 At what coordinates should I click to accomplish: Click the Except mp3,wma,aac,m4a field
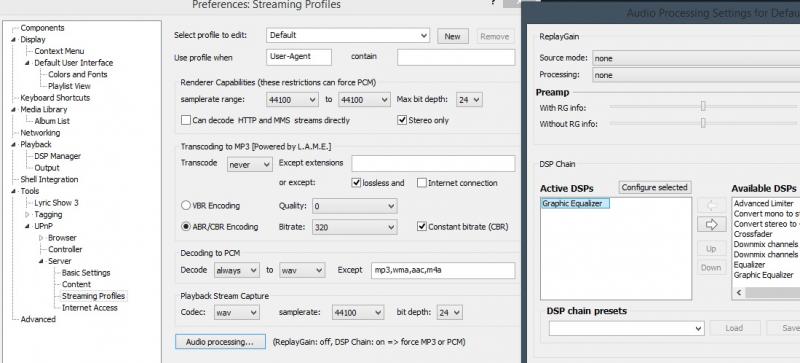pyautogui.click(x=443, y=271)
